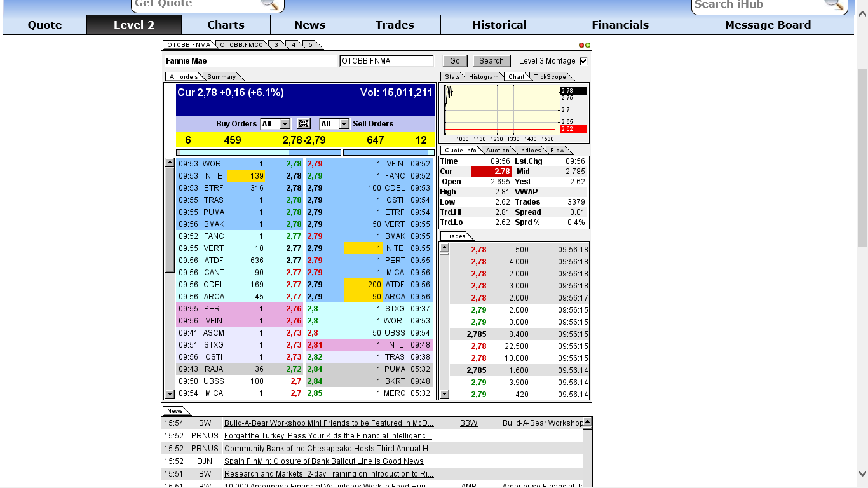The image size is (868, 488).
Task: Click the red circle icon above Level 3 Montage
Action: (581, 45)
